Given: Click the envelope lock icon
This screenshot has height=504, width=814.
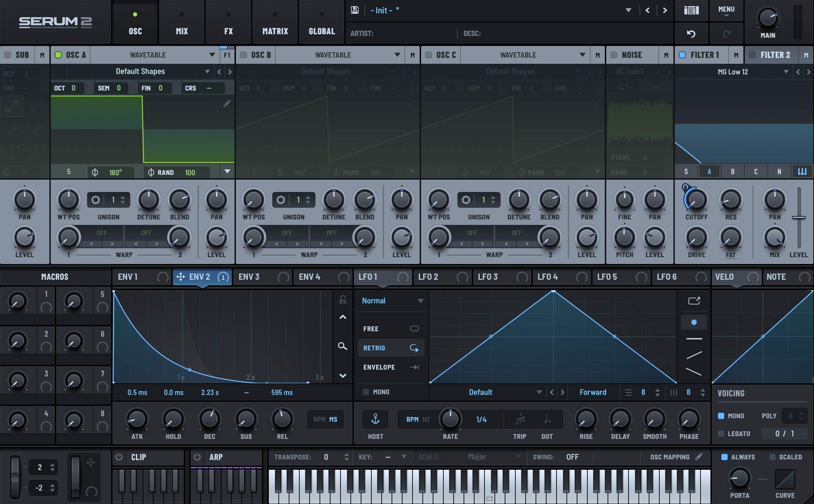Looking at the screenshot, I should click(x=343, y=300).
